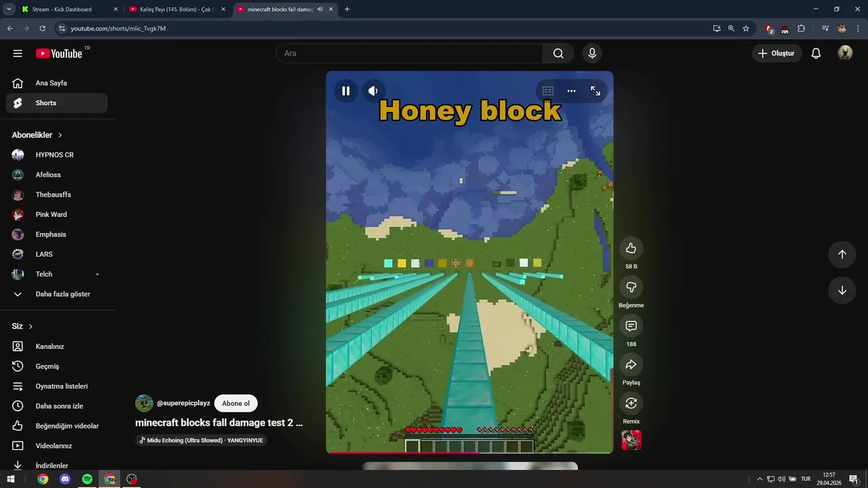The width and height of the screenshot is (868, 488).
Task: Open the YouTube account avatar menu
Action: point(845,54)
